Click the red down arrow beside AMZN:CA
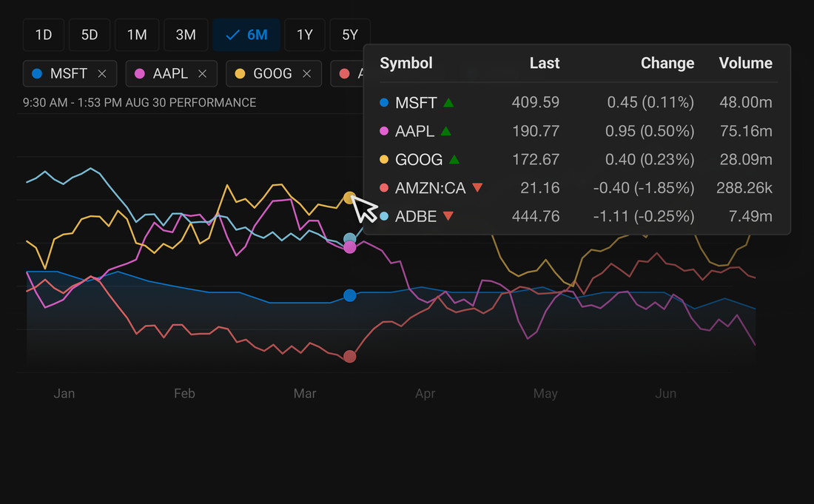This screenshot has width=814, height=504. pyautogui.click(x=477, y=187)
